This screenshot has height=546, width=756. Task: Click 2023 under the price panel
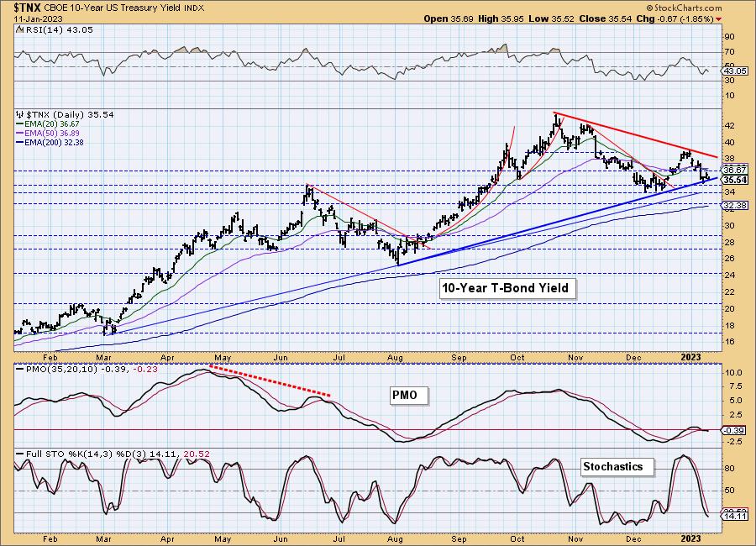click(690, 357)
